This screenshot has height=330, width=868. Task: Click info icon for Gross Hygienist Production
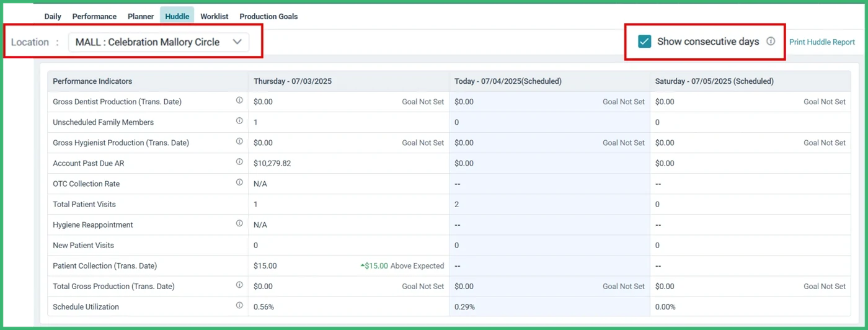tap(239, 141)
